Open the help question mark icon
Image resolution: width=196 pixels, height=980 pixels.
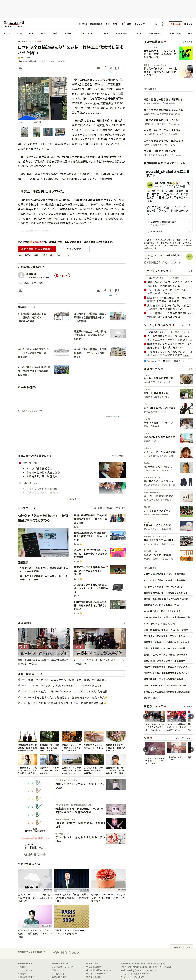pyautogui.click(x=163, y=24)
